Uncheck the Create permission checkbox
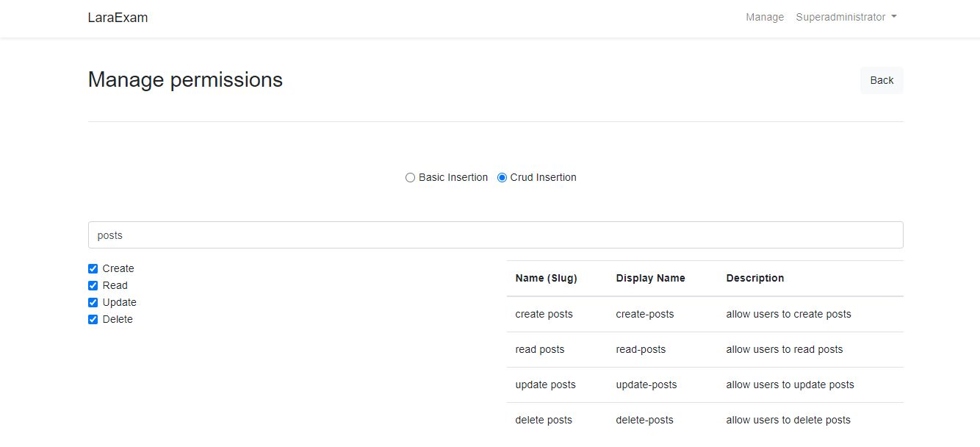 93,269
